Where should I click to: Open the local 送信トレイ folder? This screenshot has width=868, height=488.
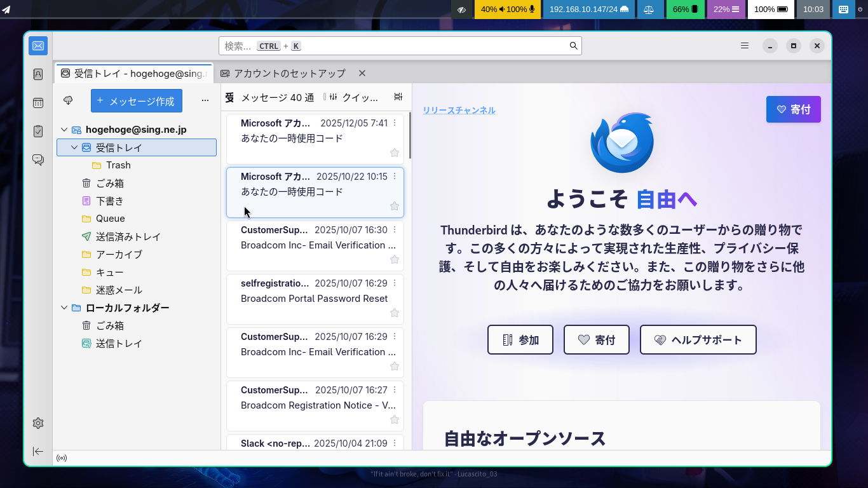(137, 343)
